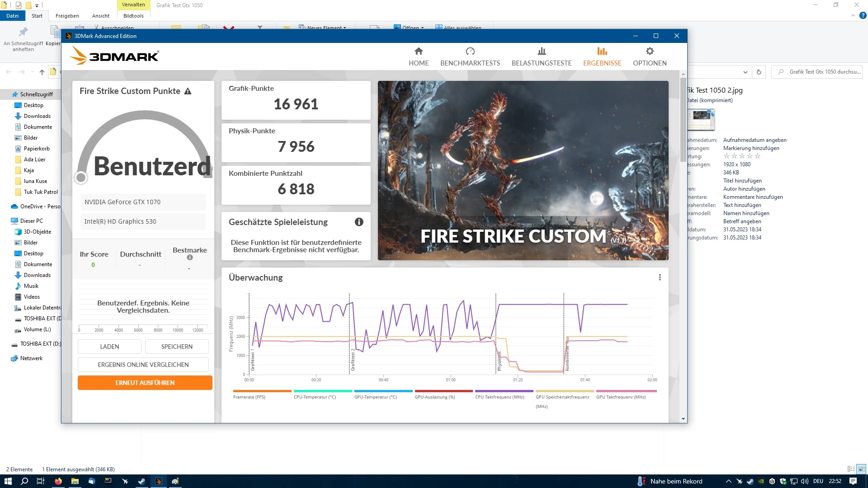Click ERNEUT AUSFÜHREN to rerun benchmark
The image size is (868, 488).
click(145, 383)
